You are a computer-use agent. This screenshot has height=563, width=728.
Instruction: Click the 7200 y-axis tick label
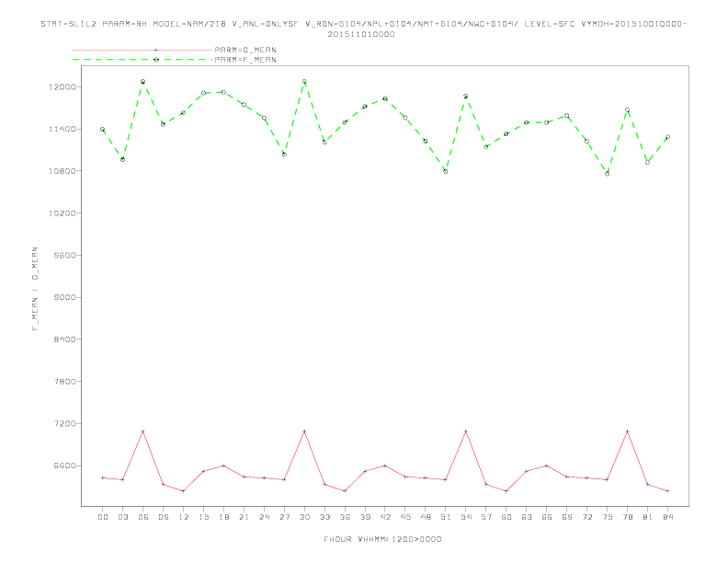click(64, 424)
